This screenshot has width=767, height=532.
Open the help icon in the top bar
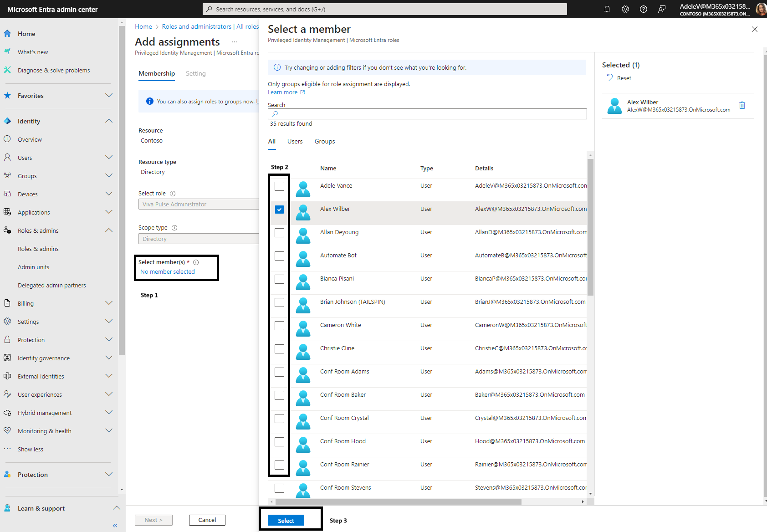point(644,9)
